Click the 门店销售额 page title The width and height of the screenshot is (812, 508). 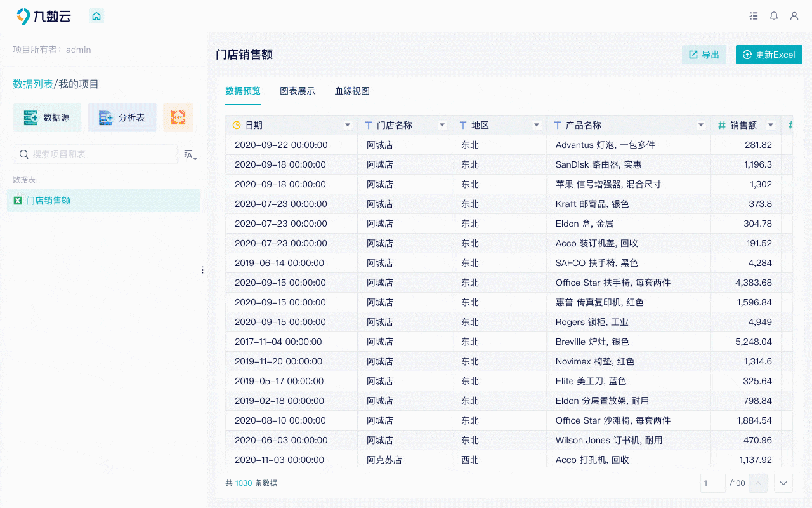click(244, 55)
